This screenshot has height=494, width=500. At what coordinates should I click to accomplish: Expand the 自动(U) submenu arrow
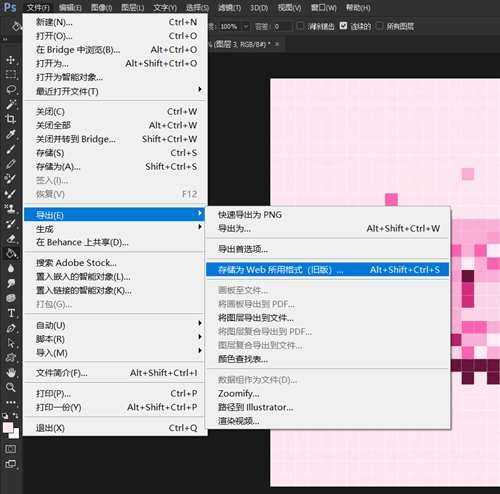point(200,323)
